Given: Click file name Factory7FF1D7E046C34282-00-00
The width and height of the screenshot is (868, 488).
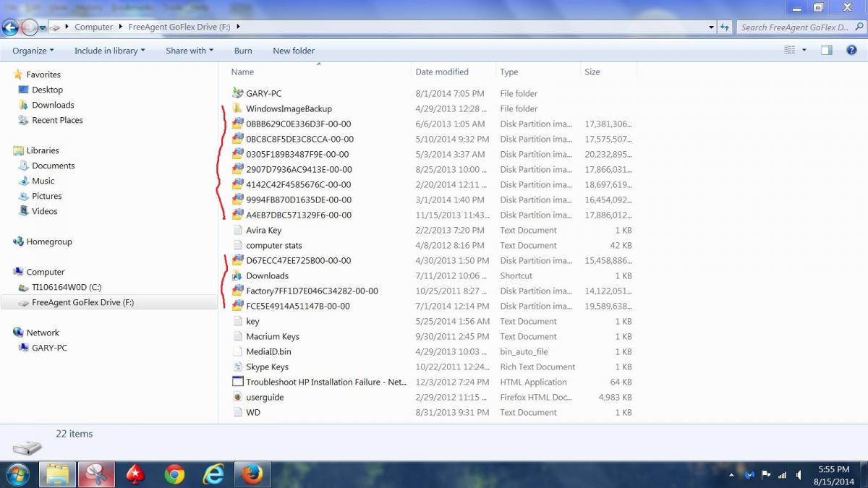Looking at the screenshot, I should [x=312, y=291].
